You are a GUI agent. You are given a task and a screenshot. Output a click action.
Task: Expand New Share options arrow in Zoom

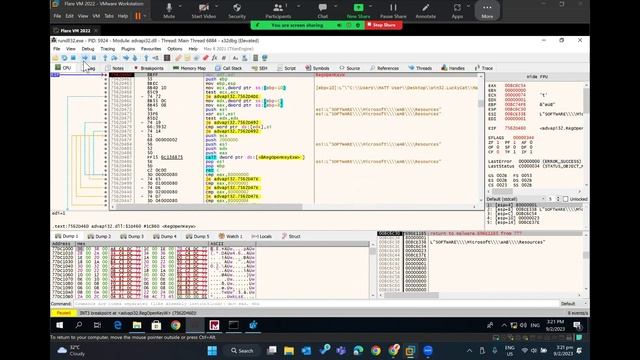370,7
